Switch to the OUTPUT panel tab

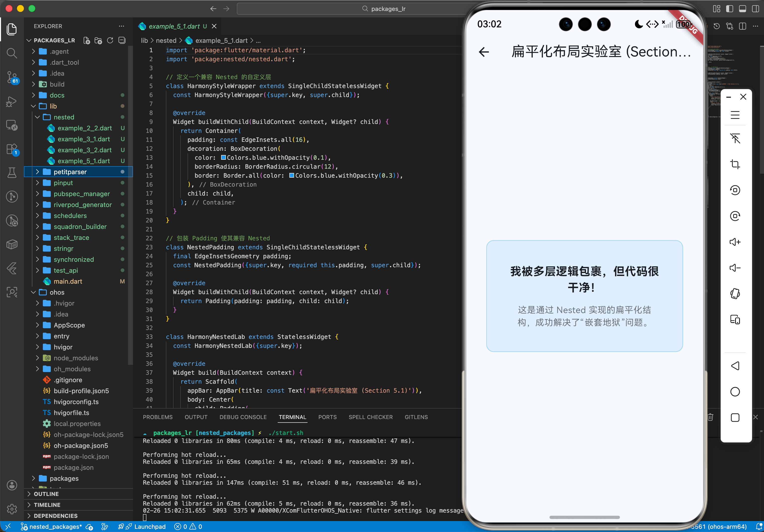196,417
